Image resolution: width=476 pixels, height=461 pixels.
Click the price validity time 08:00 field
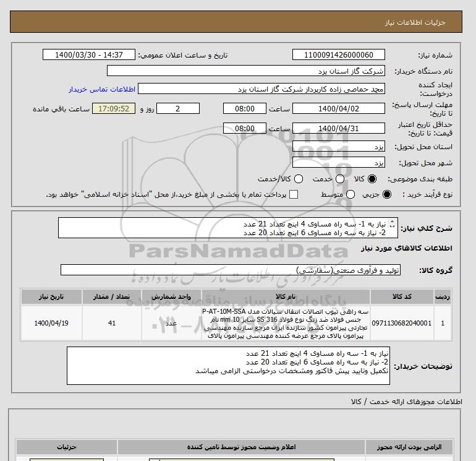click(x=245, y=128)
